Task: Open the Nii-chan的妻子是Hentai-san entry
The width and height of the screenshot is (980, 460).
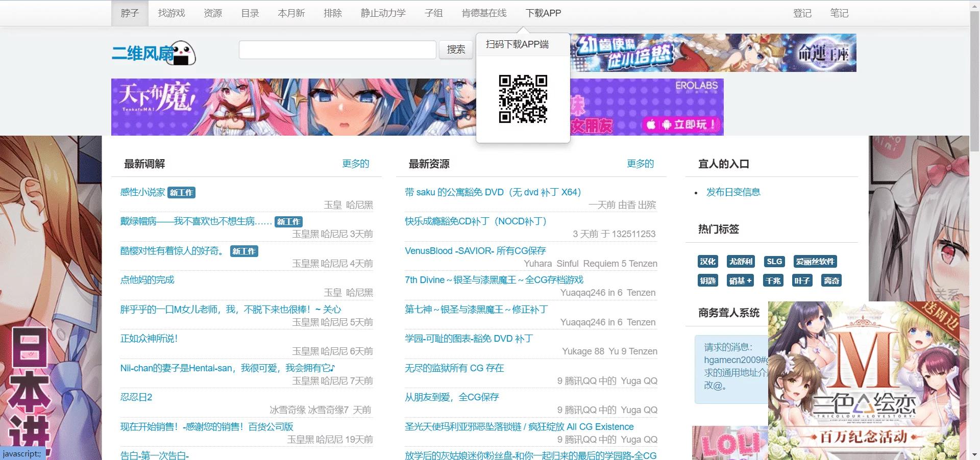Action: point(228,368)
